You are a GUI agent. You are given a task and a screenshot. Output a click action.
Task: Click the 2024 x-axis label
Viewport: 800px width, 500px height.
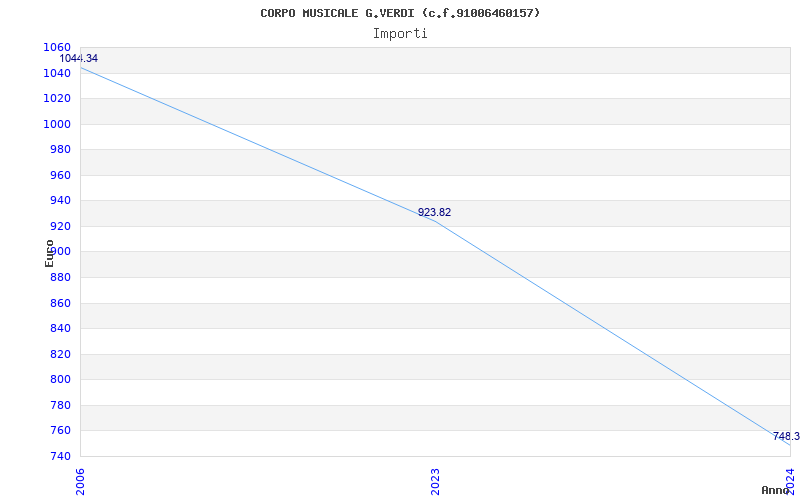click(x=790, y=481)
